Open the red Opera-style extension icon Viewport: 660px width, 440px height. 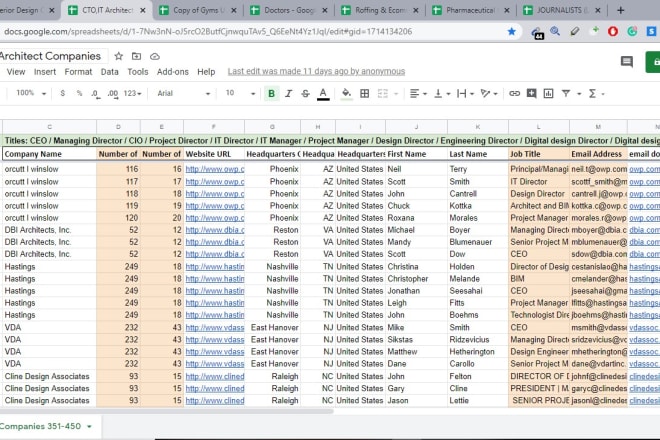(x=613, y=32)
